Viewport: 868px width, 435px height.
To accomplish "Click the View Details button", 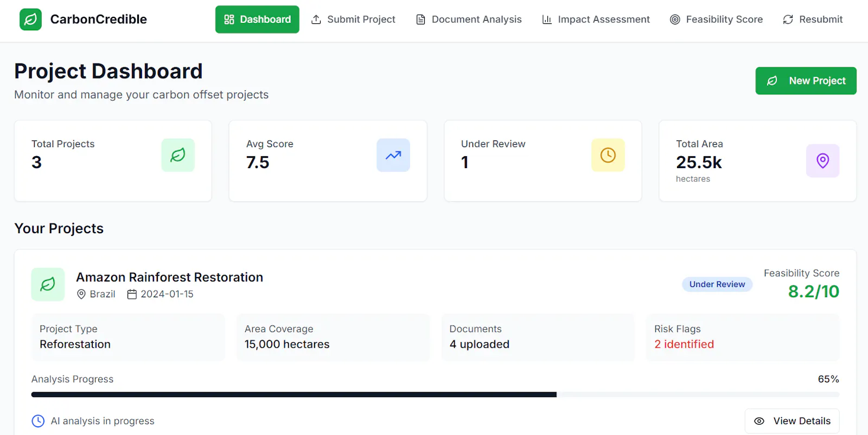I will pyautogui.click(x=792, y=421).
